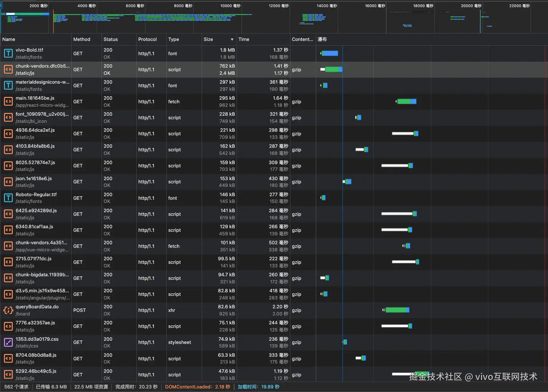This screenshot has width=548, height=392.
Task: Click script icon for 8025.527874e7.js
Action: 8,166
